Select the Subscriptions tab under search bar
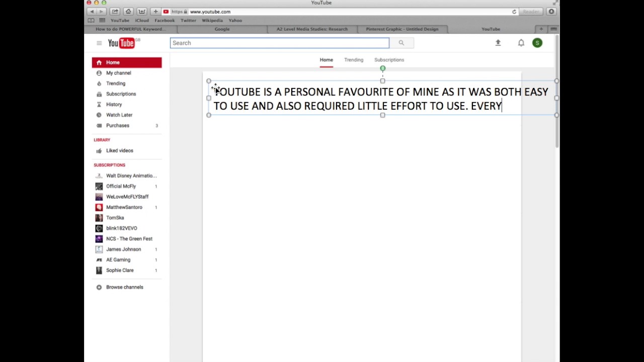 tap(389, 60)
